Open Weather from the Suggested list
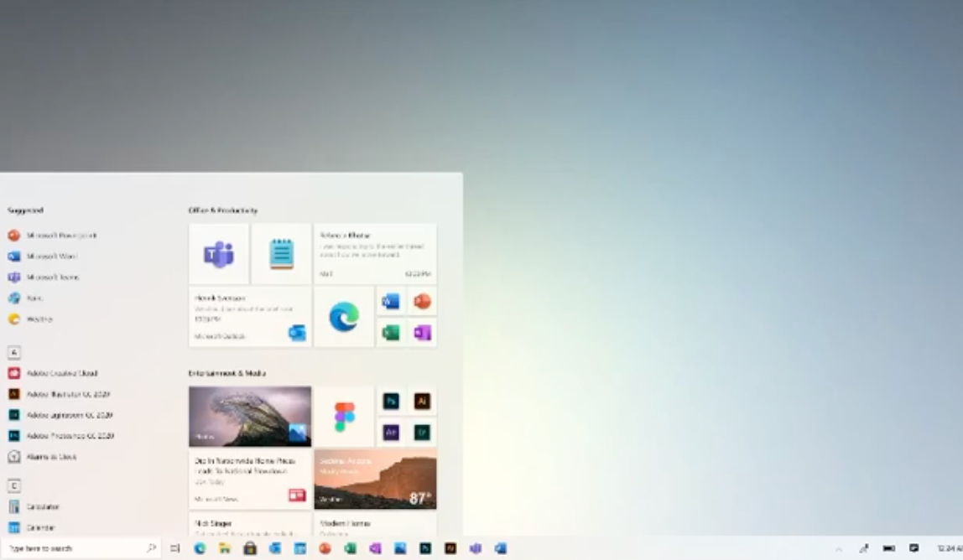The image size is (963, 560). (30, 319)
